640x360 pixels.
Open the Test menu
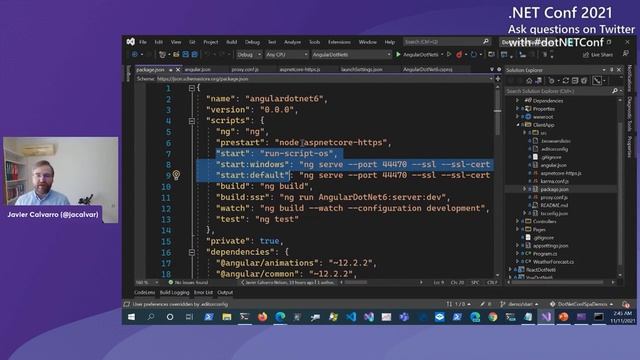(272, 42)
